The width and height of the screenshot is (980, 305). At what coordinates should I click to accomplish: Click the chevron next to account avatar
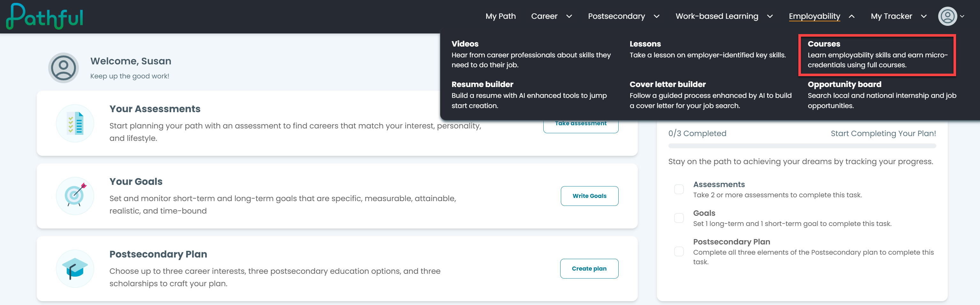pyautogui.click(x=962, y=16)
